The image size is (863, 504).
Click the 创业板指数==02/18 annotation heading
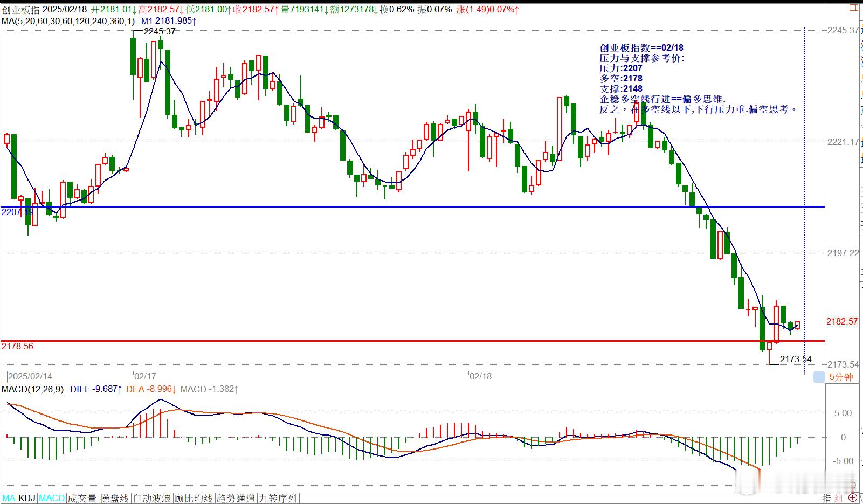[641, 48]
